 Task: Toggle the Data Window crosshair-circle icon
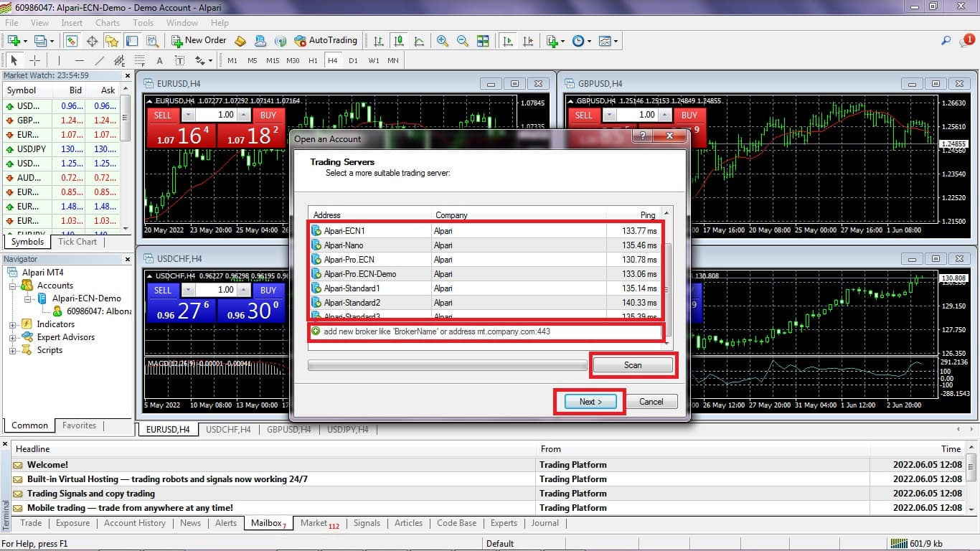click(92, 41)
